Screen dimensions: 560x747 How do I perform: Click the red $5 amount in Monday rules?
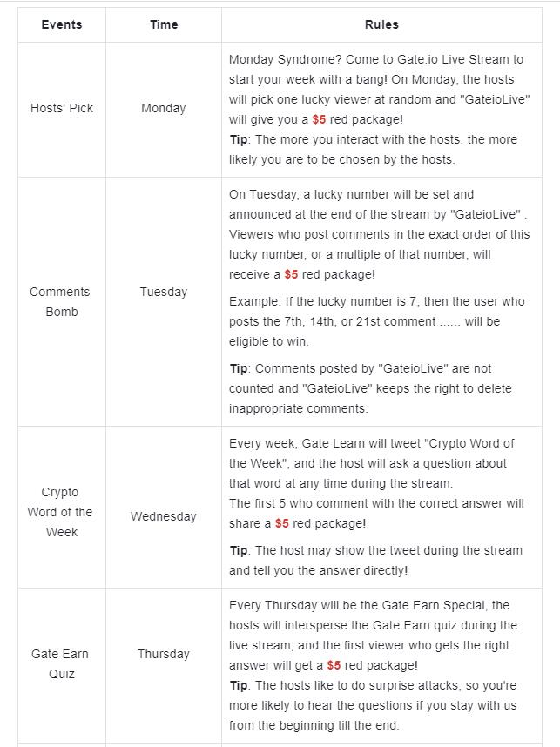tap(319, 119)
